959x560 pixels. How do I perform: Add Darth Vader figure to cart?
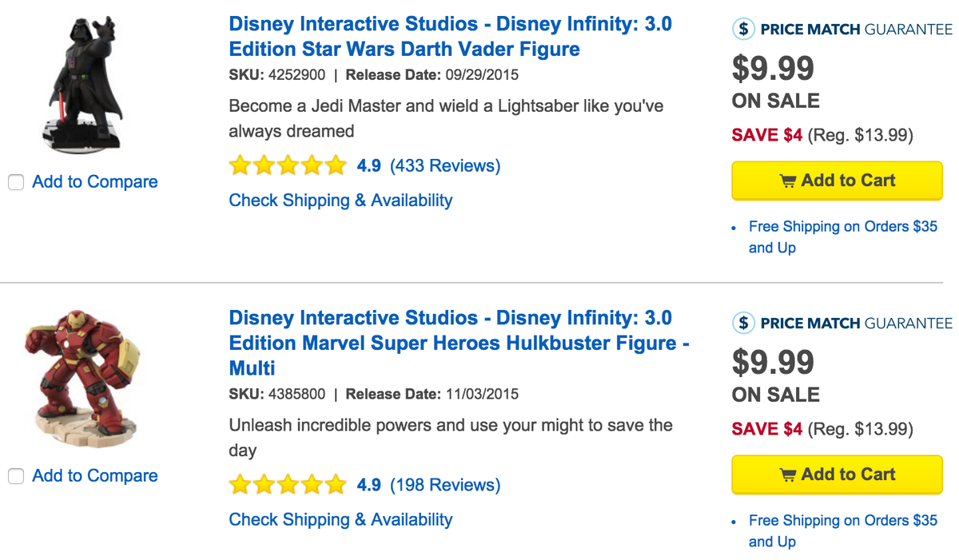coord(837,181)
